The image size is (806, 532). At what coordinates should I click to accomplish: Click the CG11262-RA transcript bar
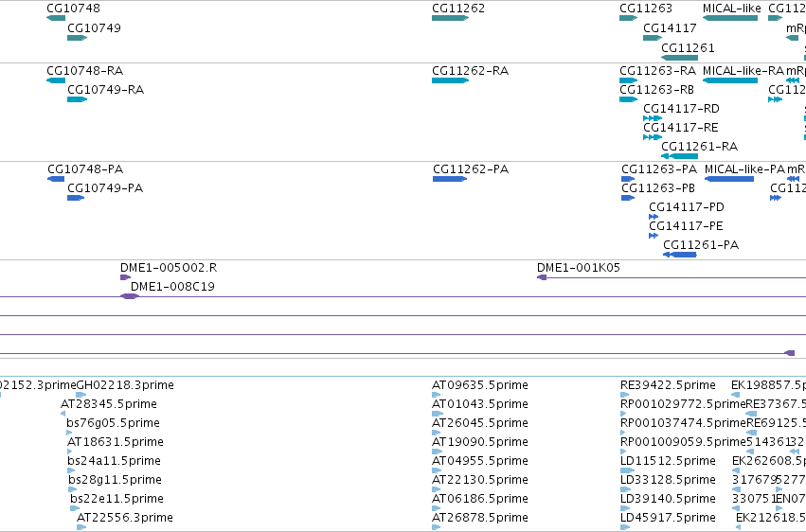click(450, 80)
